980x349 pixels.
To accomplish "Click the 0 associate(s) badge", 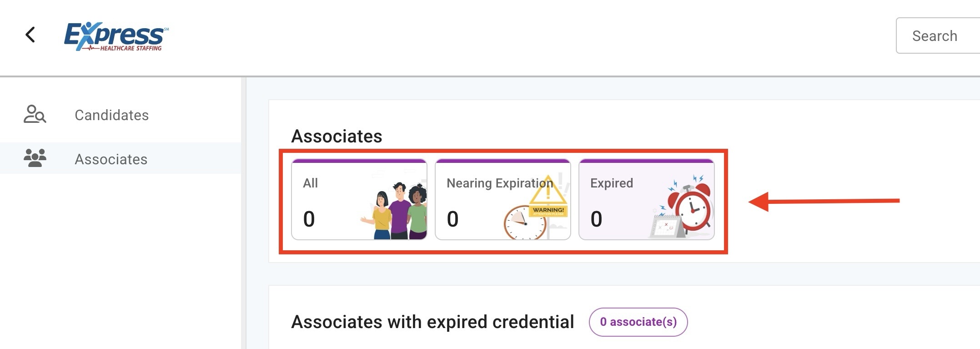I will tap(638, 322).
